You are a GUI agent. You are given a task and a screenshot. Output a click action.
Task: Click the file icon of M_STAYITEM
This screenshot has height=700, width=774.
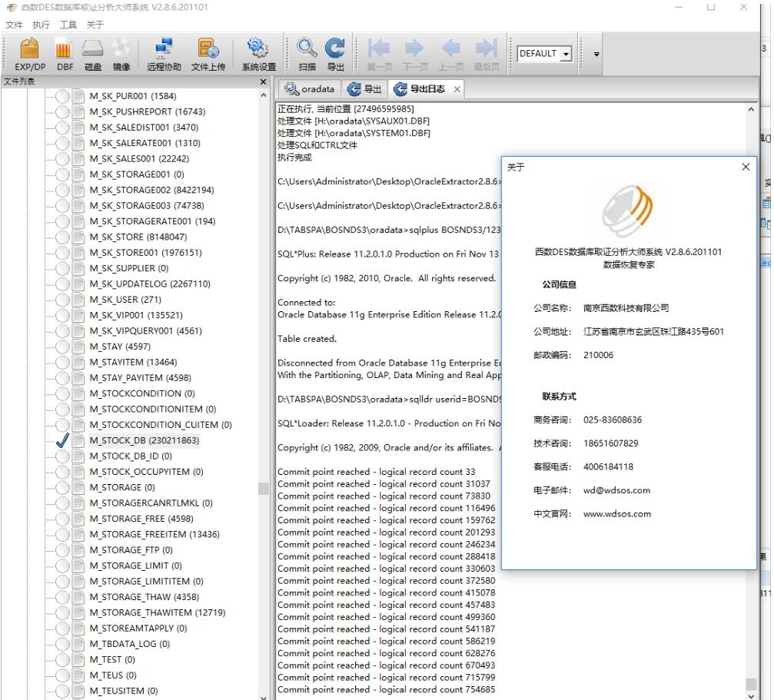pyautogui.click(x=78, y=362)
